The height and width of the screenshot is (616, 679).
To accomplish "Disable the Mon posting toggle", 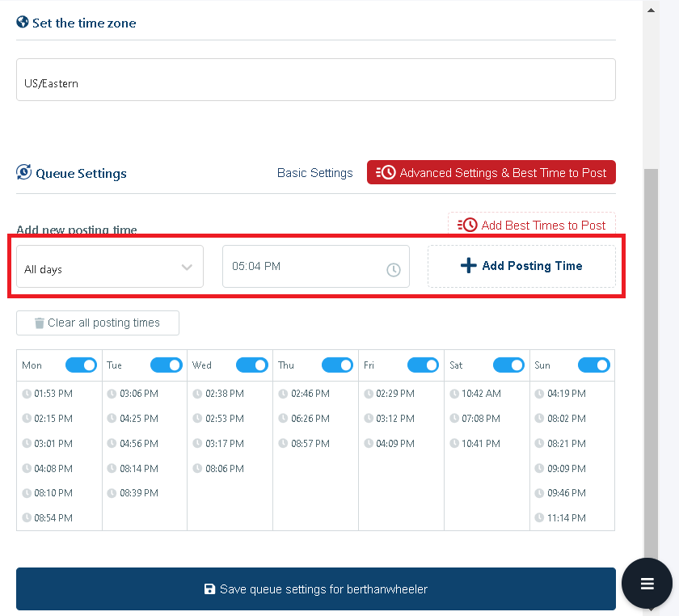I will [81, 365].
